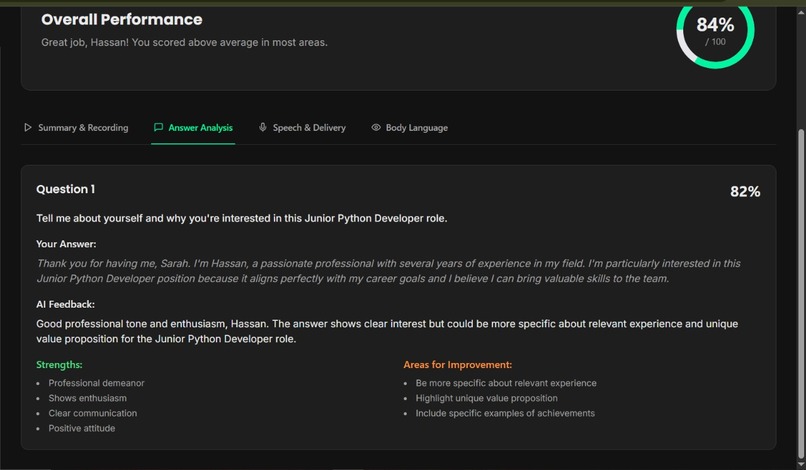Click the eye icon beside Body Language

[376, 128]
